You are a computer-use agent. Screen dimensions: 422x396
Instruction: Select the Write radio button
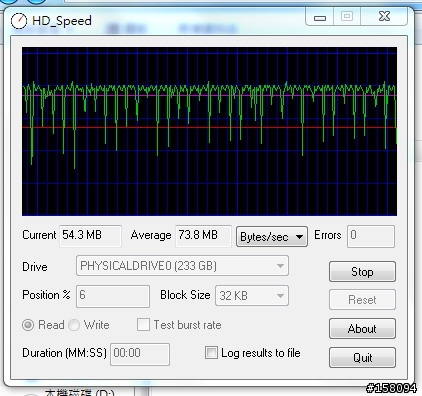74,325
